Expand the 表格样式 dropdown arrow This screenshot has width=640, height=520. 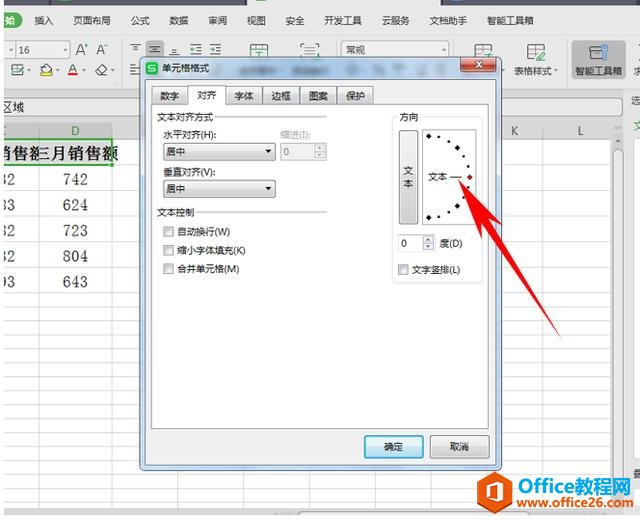555,71
